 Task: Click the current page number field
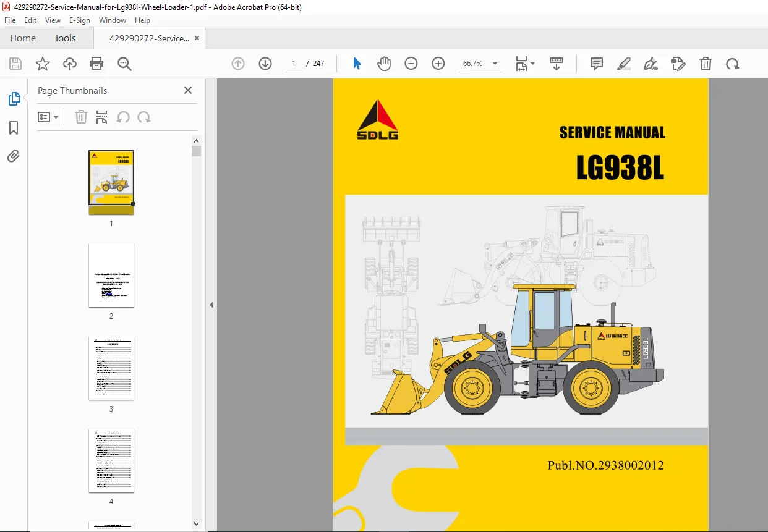[294, 64]
